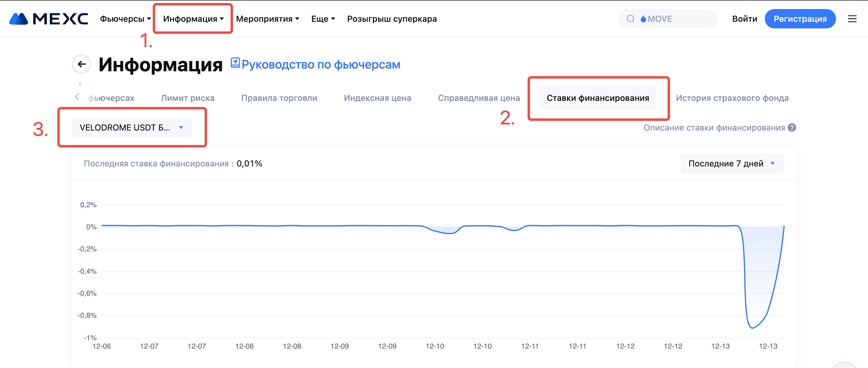Open the Информация dropdown menu

pyautogui.click(x=193, y=19)
